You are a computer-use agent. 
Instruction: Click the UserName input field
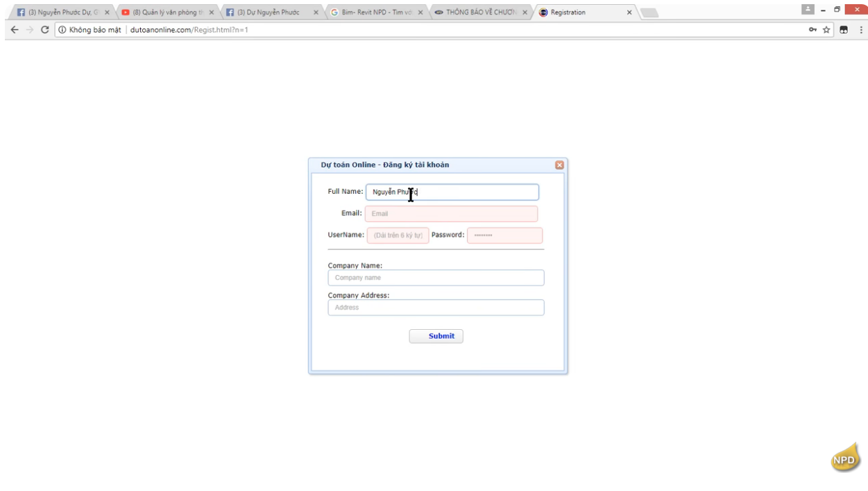398,235
